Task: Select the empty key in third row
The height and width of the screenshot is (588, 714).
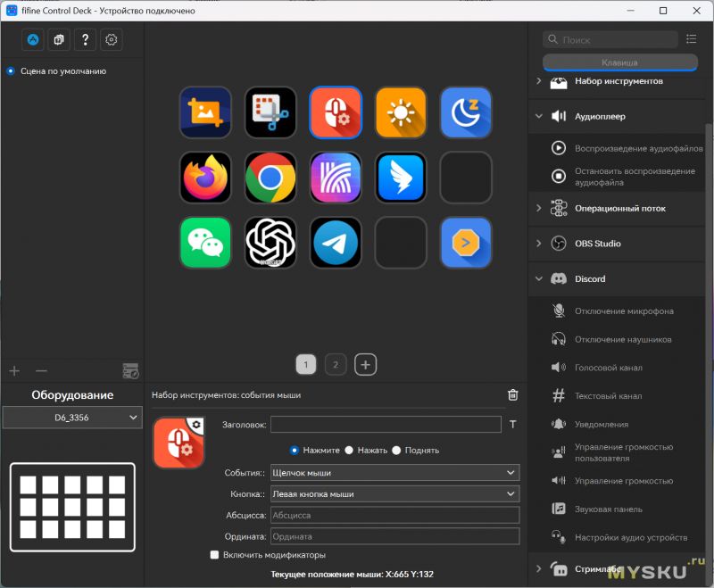Action: coord(401,243)
